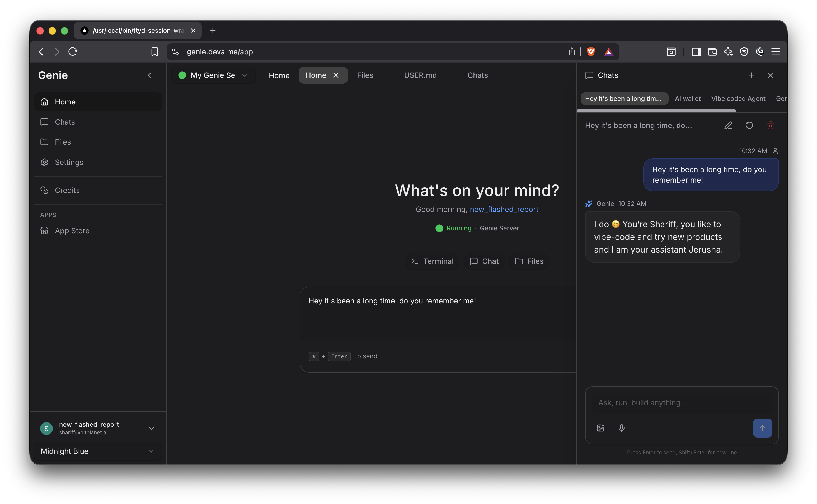
Task: Open site settings icon in address bar
Action: coord(175,52)
